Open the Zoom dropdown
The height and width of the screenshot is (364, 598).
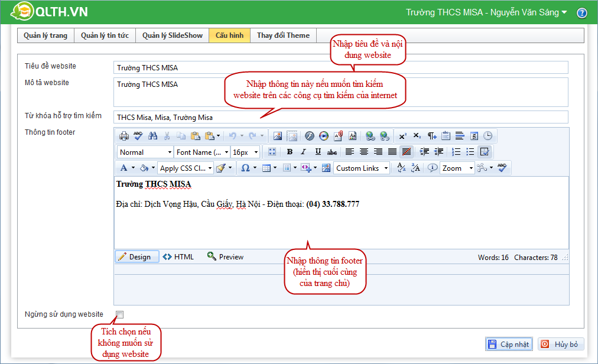point(457,168)
